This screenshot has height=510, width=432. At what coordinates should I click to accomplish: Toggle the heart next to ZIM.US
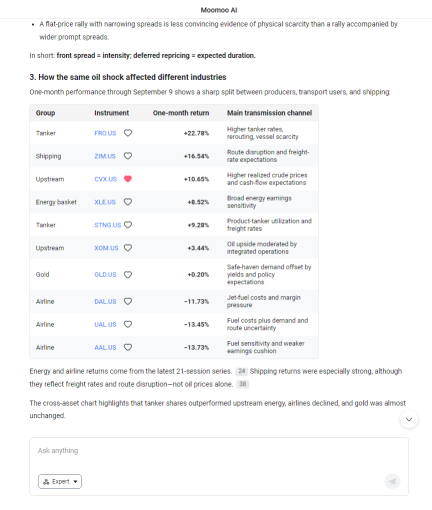pos(128,156)
